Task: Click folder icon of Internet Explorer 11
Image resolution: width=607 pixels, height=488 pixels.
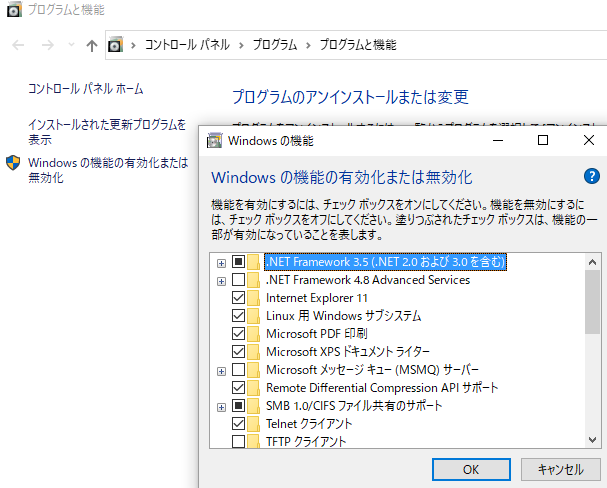Action: (254, 298)
